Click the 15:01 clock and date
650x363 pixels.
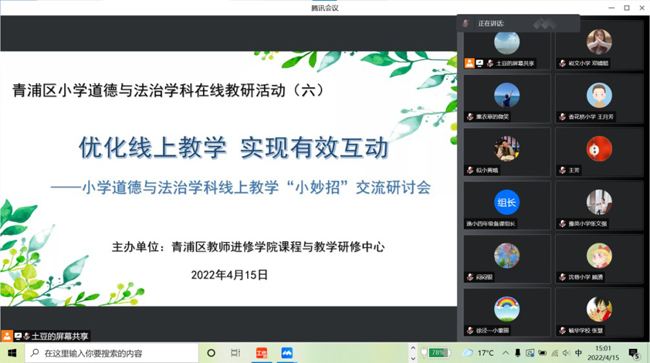pyautogui.click(x=603, y=353)
